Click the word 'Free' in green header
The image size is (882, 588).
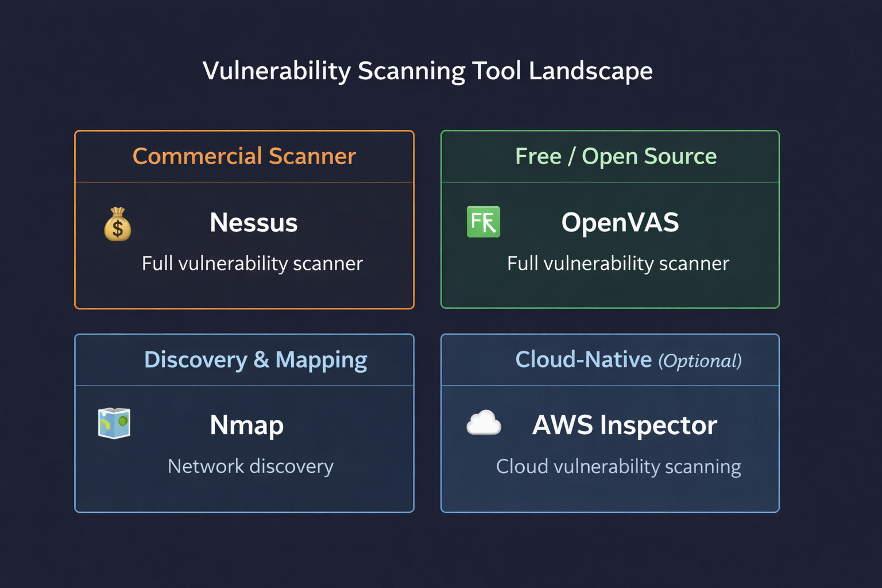point(538,156)
